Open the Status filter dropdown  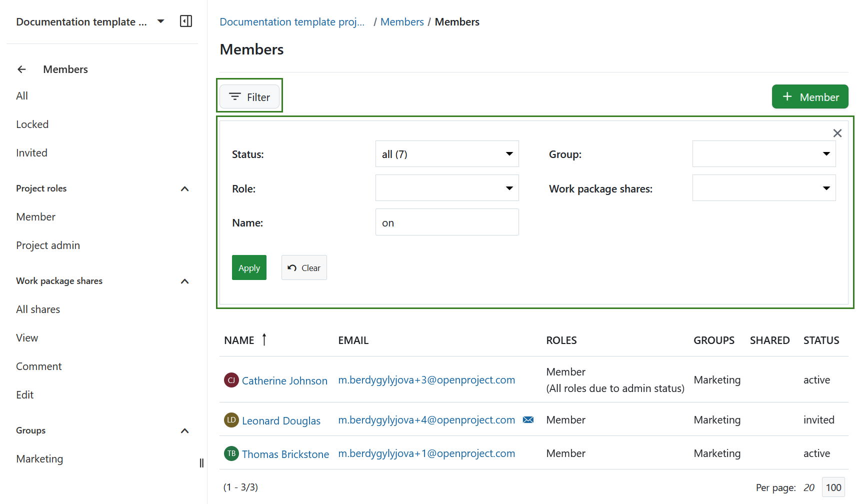pos(509,153)
